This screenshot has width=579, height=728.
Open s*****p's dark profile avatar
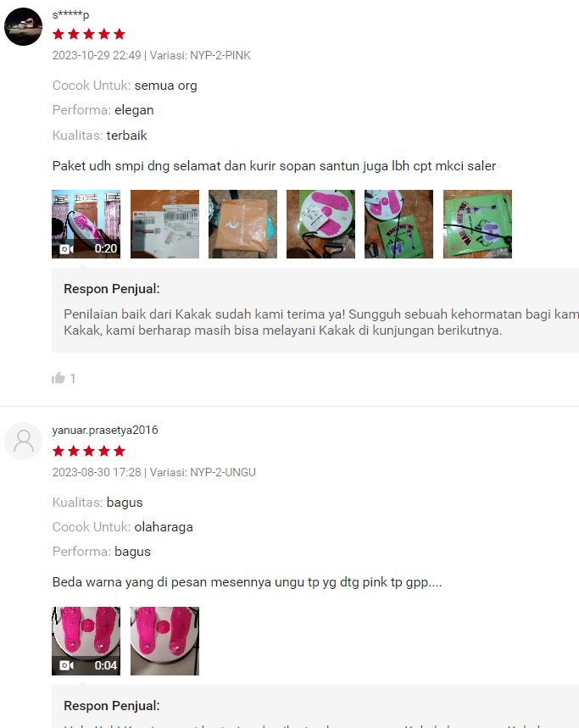tap(23, 26)
